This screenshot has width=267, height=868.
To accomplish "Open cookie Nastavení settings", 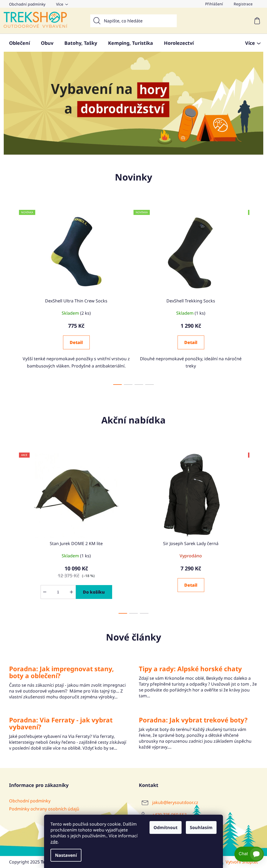I will coord(66,855).
